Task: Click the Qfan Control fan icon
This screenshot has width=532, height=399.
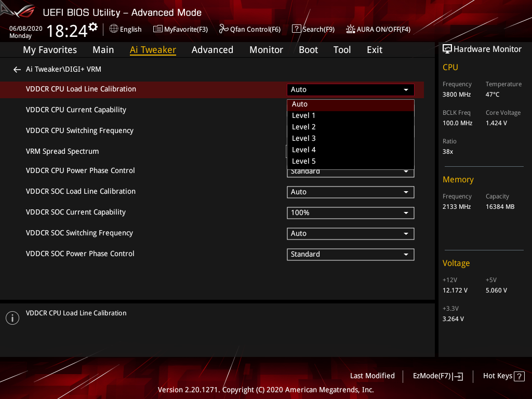Action: click(223, 29)
